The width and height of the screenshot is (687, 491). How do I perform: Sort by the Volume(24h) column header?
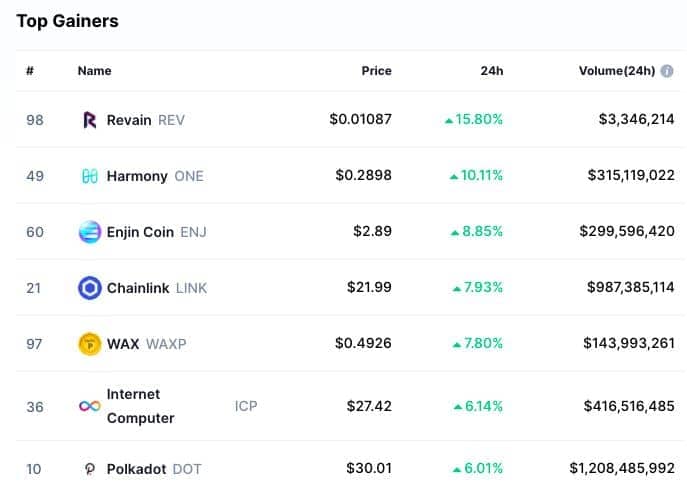pos(617,71)
